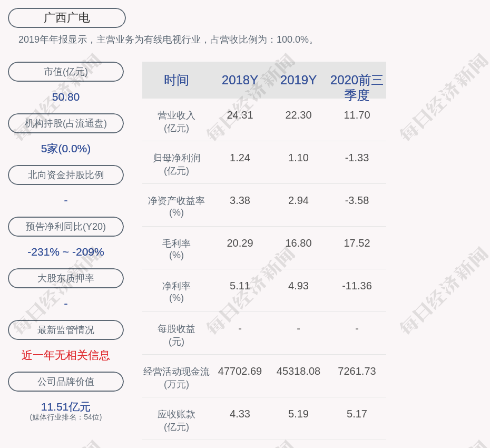Click the 净利率(%) row label
The image size is (490, 448).
[177, 291]
